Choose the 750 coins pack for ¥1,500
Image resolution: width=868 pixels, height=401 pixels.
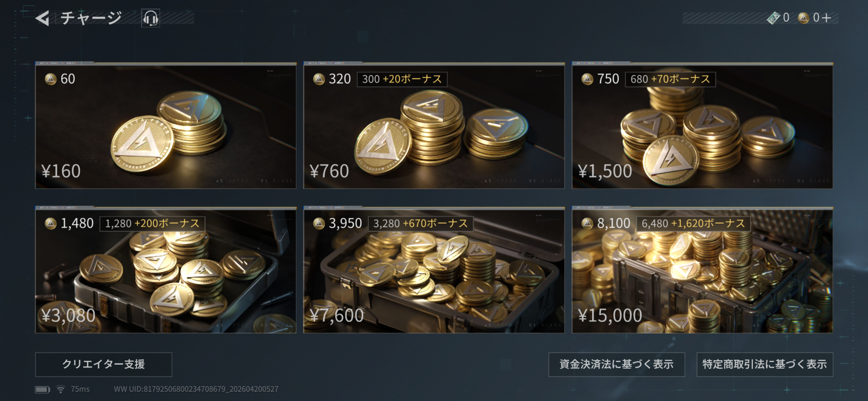[x=702, y=126]
